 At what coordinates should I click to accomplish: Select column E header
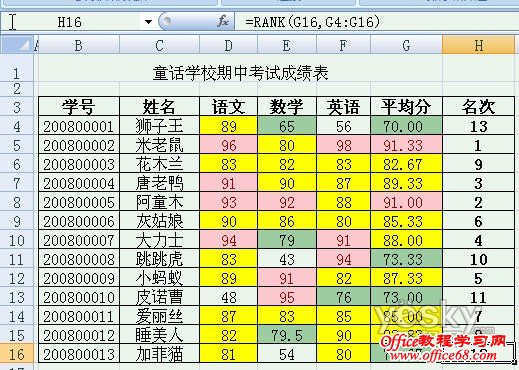[x=287, y=45]
